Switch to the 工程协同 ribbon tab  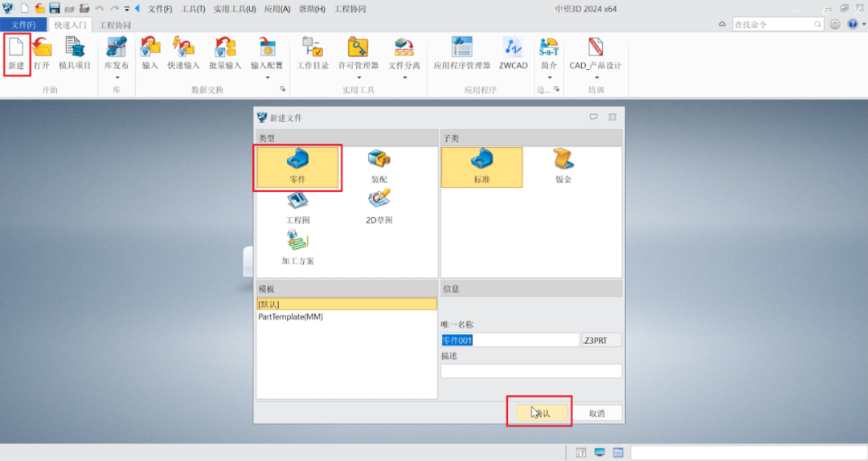(115, 25)
